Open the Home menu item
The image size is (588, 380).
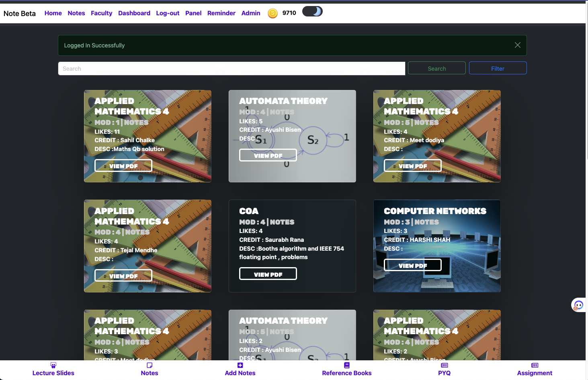click(53, 13)
